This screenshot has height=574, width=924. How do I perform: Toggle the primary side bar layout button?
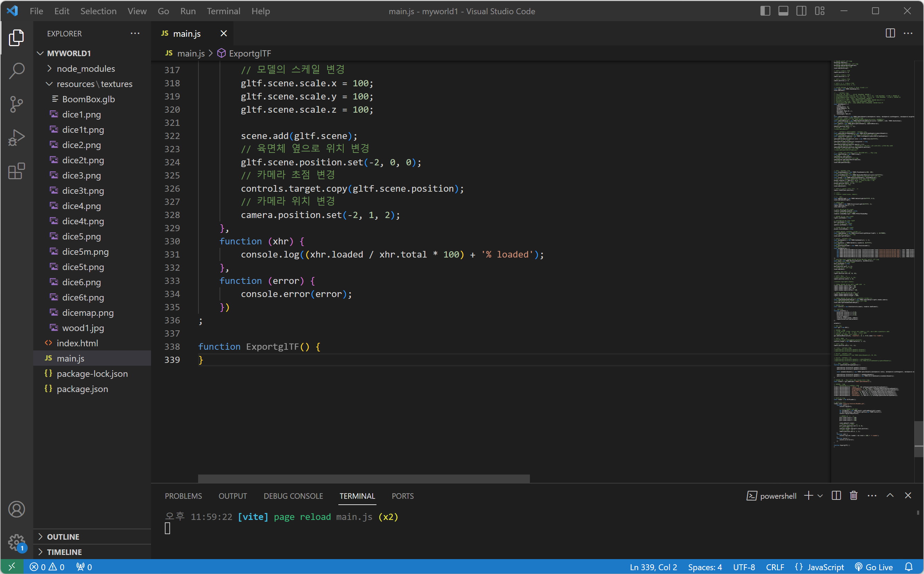pyautogui.click(x=765, y=11)
